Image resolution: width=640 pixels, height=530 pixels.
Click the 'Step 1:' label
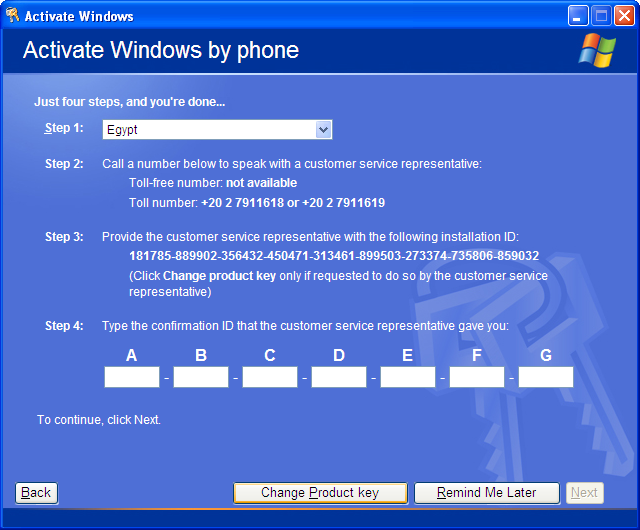click(x=64, y=128)
